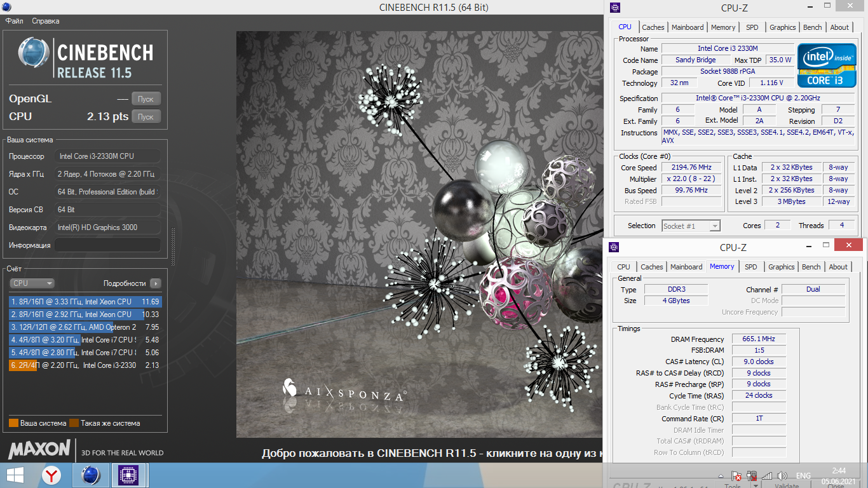The image size is (868, 488).
Task: Open Mainboard tab in lower CPU-Z
Action: coord(686,267)
